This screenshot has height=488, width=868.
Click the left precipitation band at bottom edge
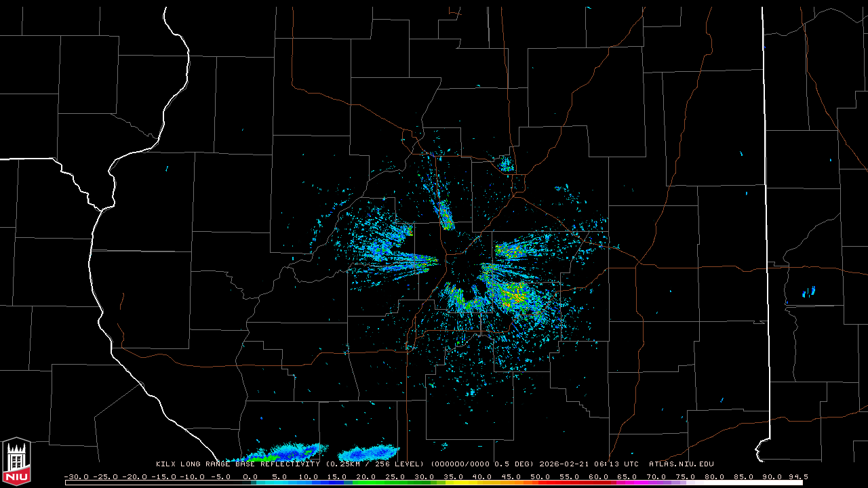[288, 452]
